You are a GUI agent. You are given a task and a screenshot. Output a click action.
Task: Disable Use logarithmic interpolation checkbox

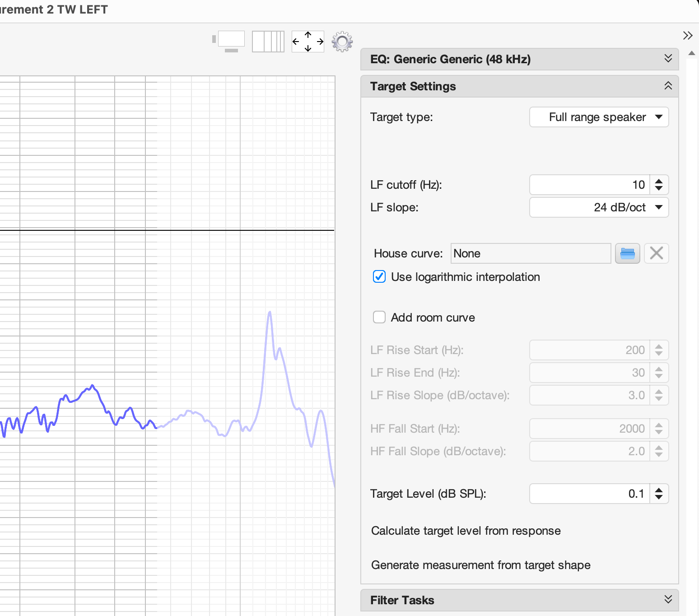click(379, 277)
